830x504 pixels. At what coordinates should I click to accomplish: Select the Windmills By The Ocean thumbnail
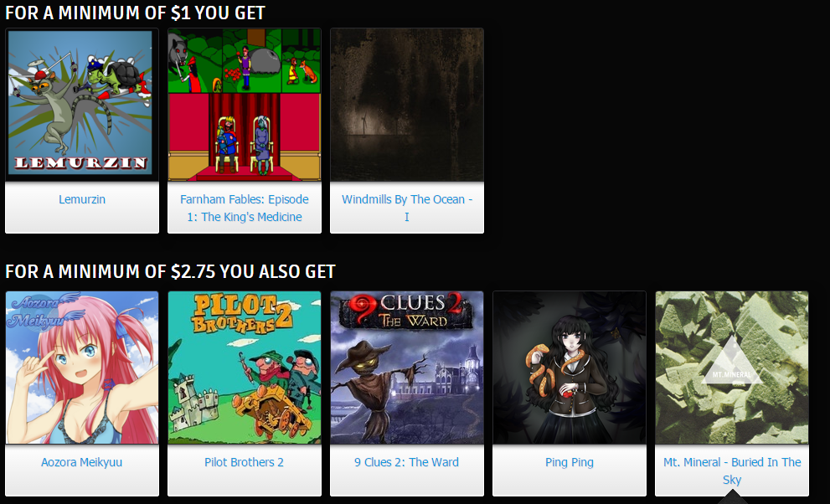tap(406, 104)
